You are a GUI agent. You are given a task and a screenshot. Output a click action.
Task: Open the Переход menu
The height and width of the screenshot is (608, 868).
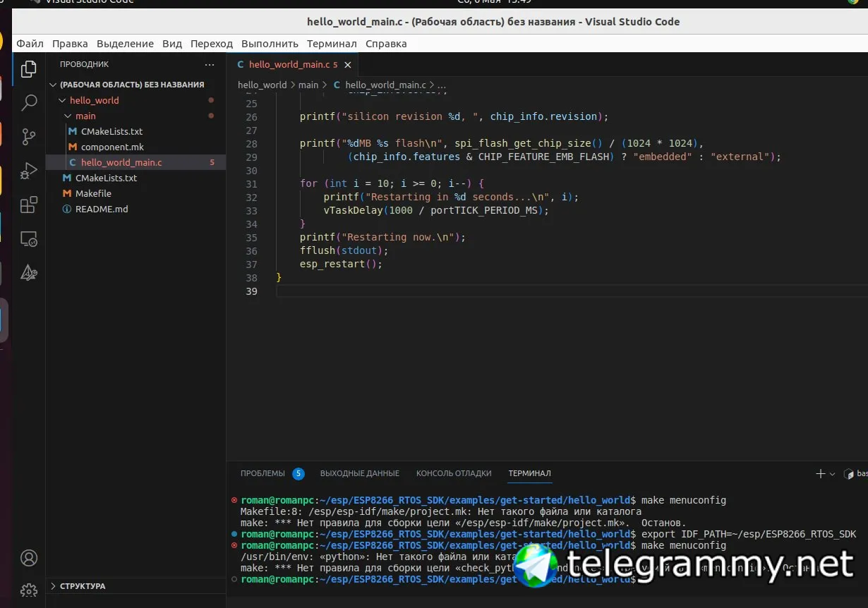pyautogui.click(x=212, y=44)
